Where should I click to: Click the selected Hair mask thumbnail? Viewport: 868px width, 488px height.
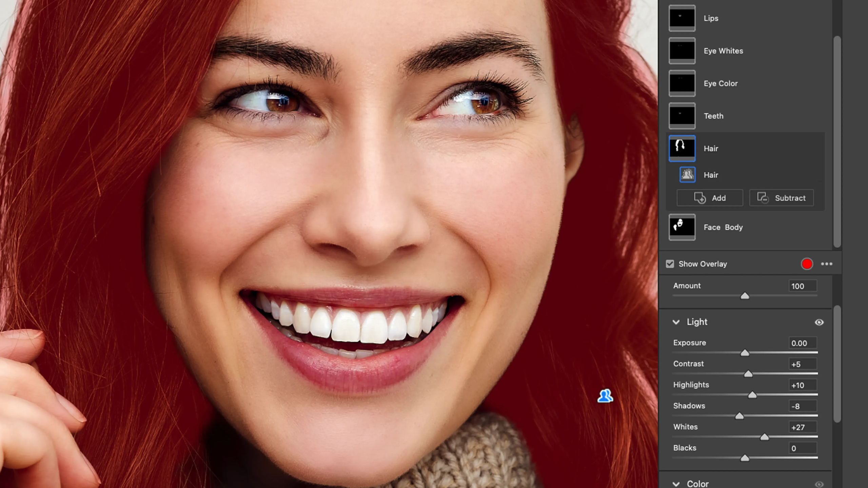click(682, 148)
